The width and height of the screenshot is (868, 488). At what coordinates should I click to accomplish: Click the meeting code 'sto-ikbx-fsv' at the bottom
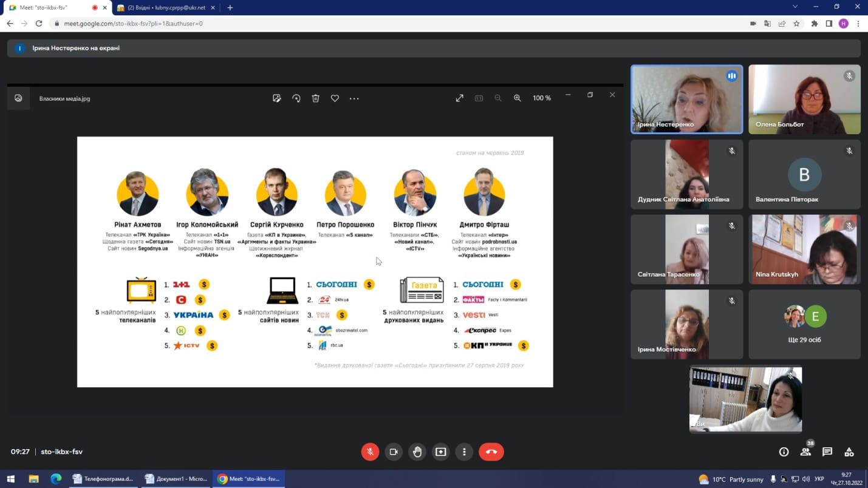coord(61,452)
